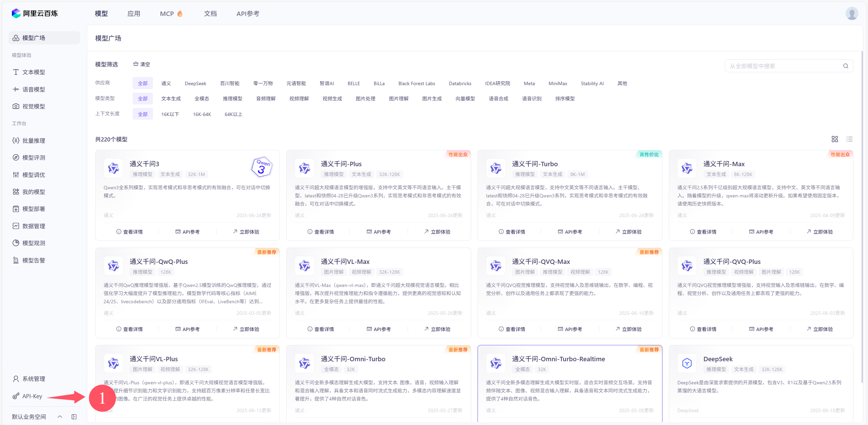Filter provider by Black Forest Labs
The height and width of the screenshot is (425, 868).
pyautogui.click(x=417, y=83)
